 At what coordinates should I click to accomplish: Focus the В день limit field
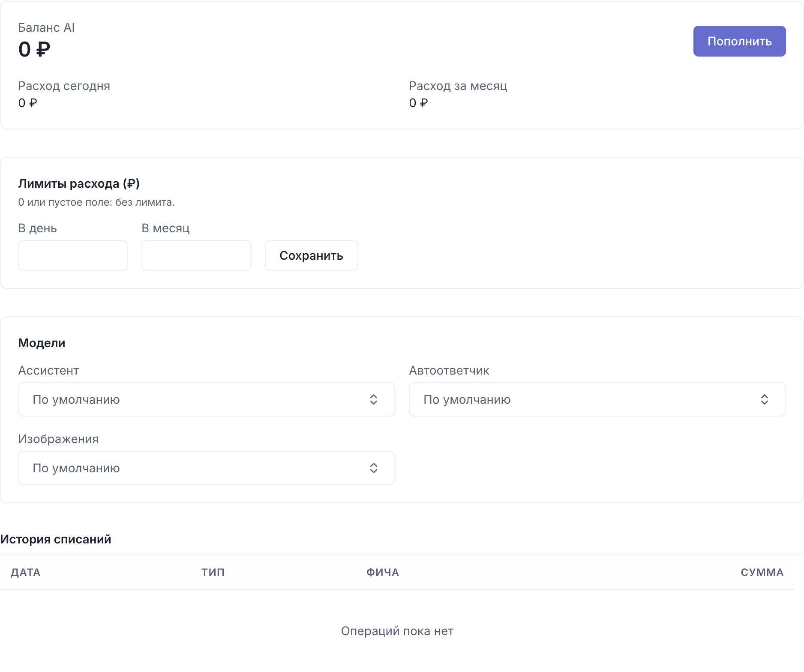(x=73, y=255)
